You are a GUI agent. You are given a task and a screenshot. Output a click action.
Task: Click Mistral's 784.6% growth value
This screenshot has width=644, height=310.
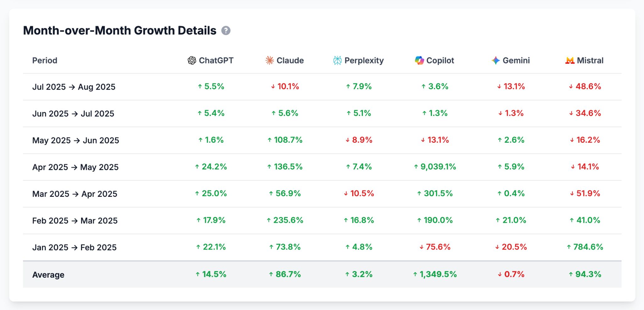click(587, 247)
